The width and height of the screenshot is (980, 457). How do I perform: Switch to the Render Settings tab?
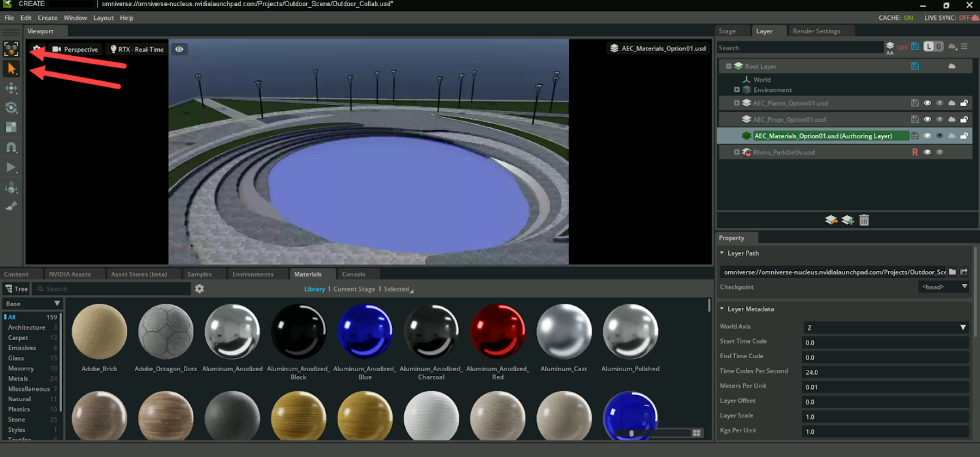[816, 31]
